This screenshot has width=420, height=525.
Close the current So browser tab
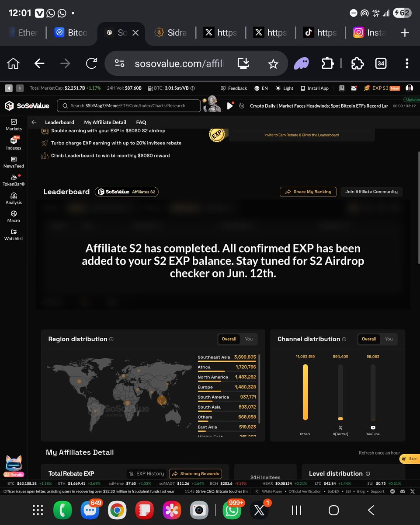135,33
